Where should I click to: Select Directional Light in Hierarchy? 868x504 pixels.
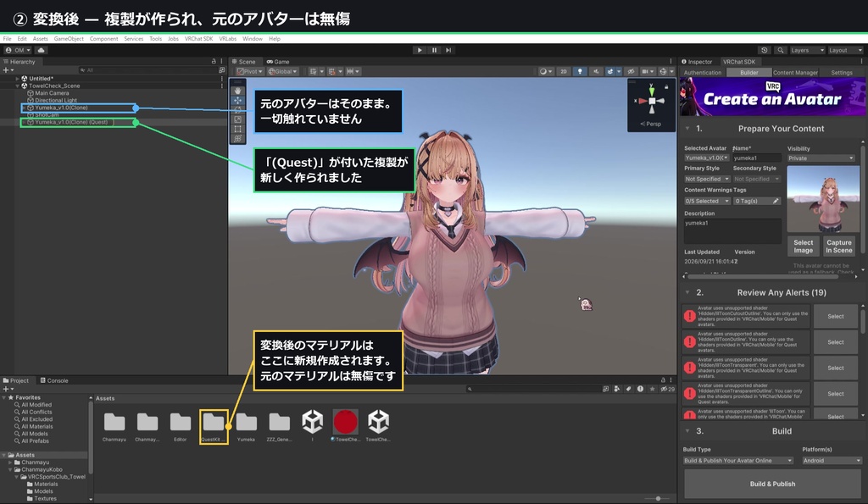click(55, 100)
